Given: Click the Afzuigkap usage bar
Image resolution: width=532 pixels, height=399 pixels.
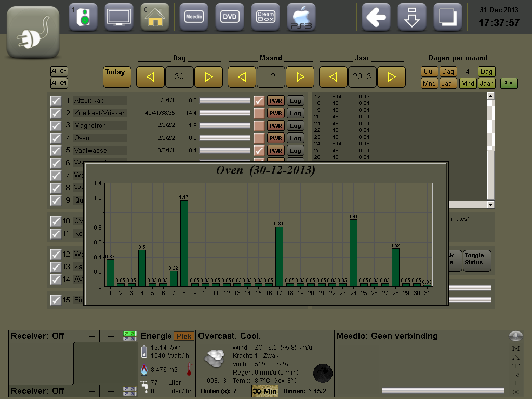Looking at the screenshot, I should [224, 100].
